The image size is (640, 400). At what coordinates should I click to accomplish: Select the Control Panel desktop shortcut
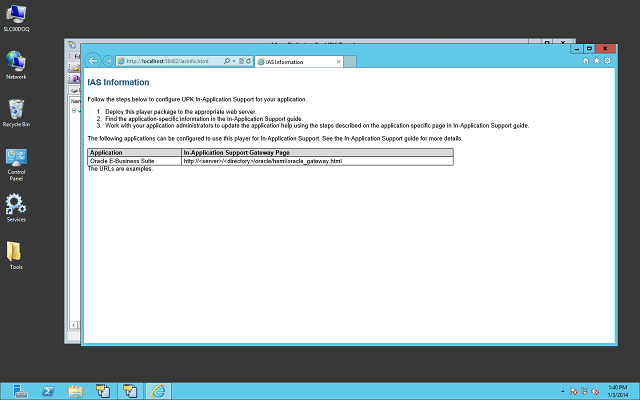[x=16, y=162]
